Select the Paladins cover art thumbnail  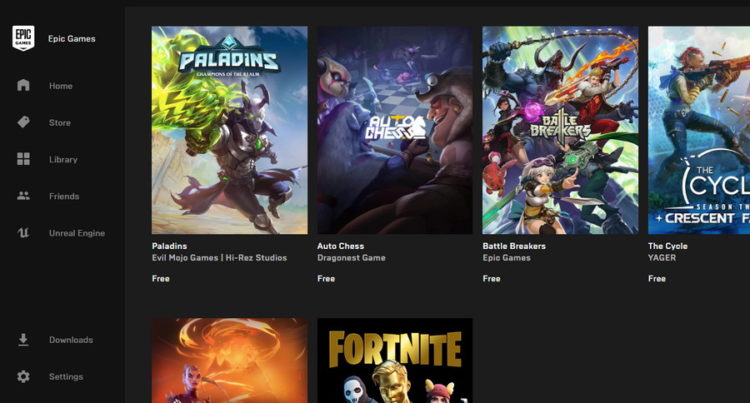[x=229, y=130]
